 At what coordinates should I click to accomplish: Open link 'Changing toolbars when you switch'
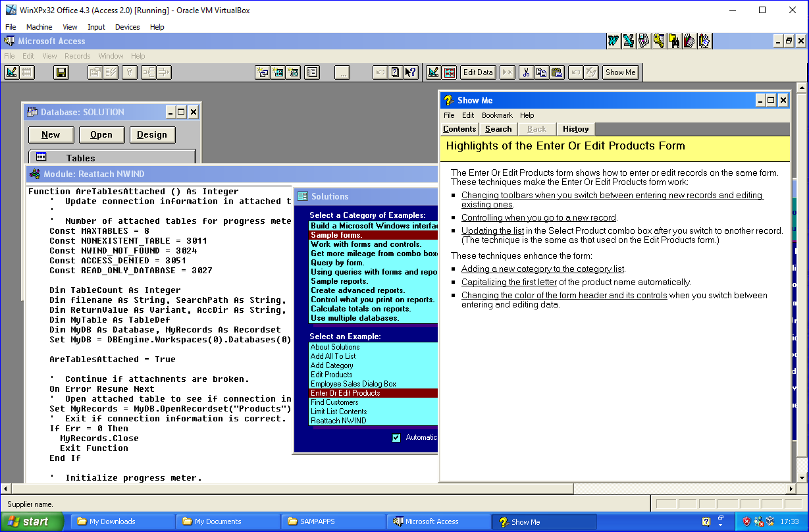point(612,199)
